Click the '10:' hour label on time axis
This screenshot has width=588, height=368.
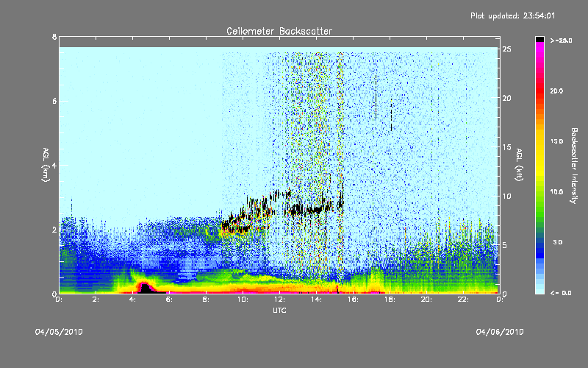[x=243, y=300]
